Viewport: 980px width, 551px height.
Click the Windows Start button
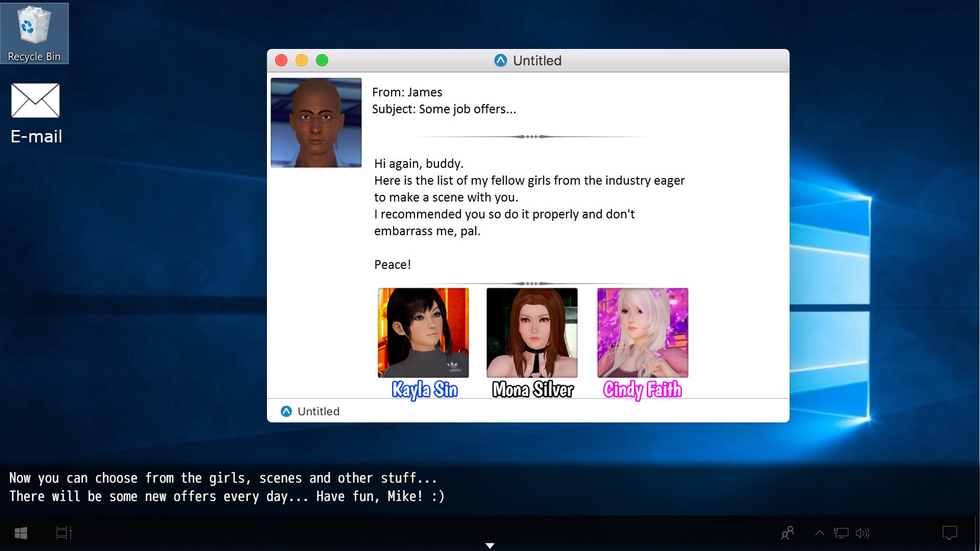(x=21, y=533)
